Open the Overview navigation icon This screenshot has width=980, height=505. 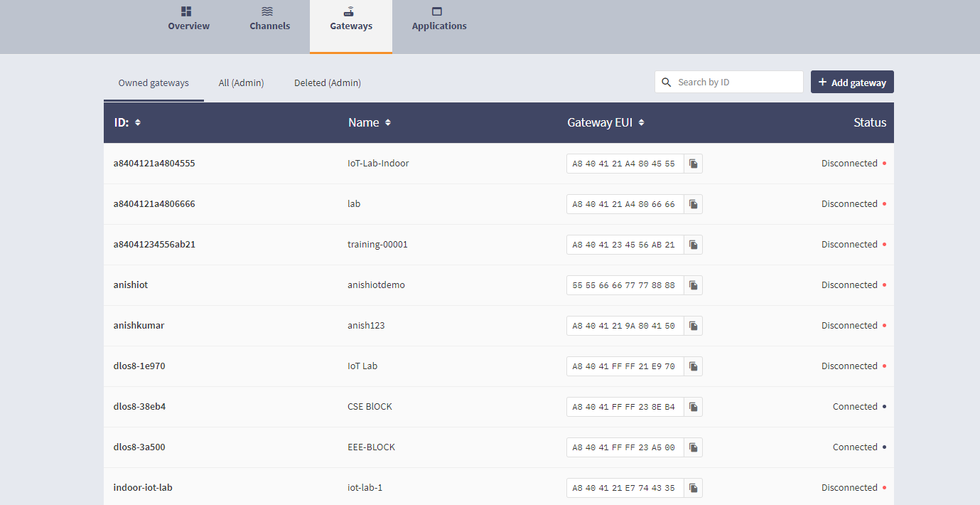point(188,11)
